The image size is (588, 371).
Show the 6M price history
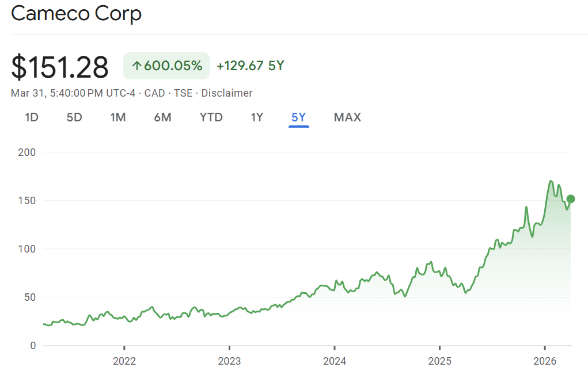162,117
